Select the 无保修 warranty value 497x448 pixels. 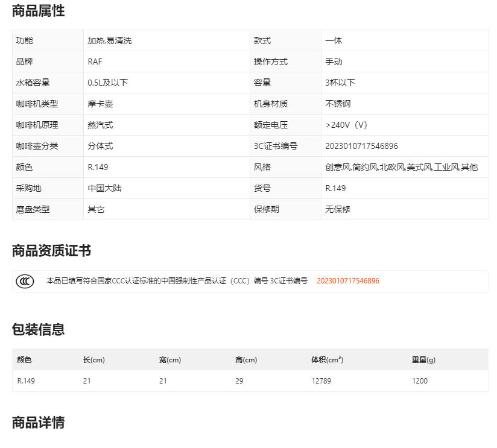click(338, 209)
